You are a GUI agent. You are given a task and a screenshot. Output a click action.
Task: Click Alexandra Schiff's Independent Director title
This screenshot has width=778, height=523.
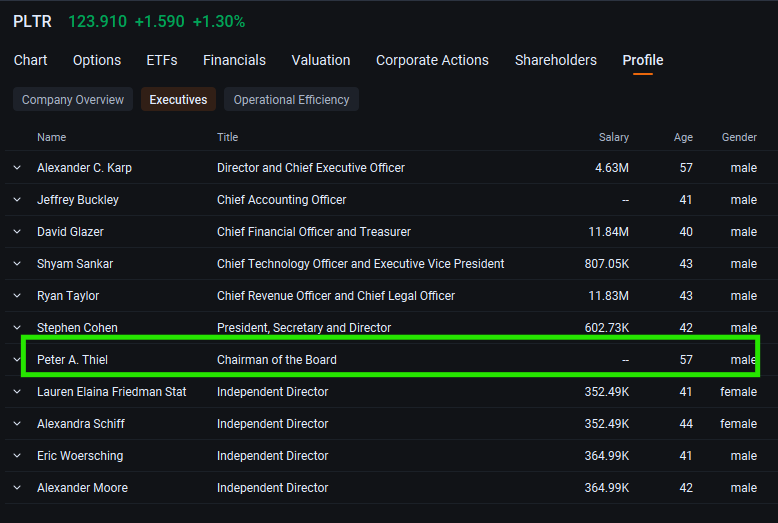pyautogui.click(x=272, y=424)
